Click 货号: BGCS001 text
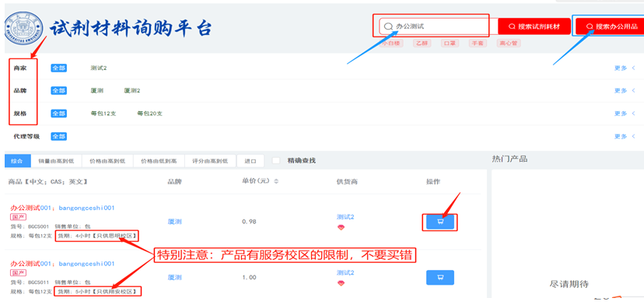This screenshot has width=644, height=305. pos(30,226)
